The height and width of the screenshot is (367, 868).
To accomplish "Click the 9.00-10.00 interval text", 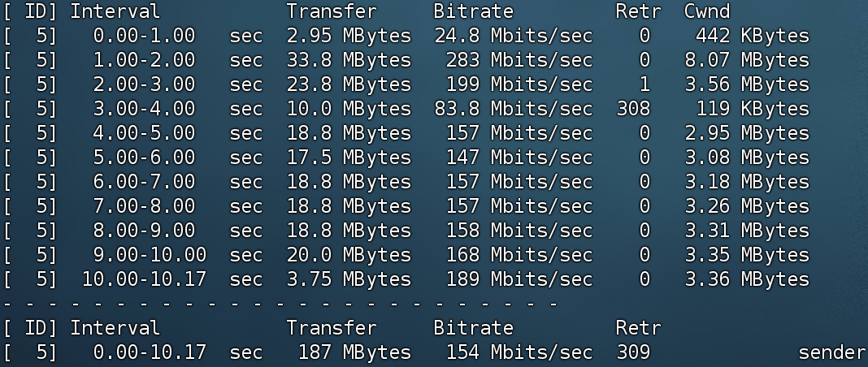I will pos(150,255).
